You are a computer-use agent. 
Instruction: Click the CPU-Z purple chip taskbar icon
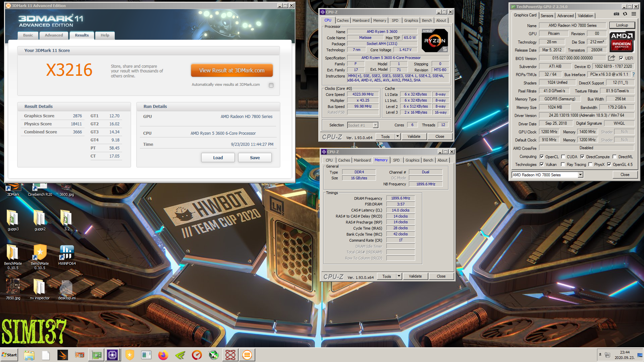(112, 355)
